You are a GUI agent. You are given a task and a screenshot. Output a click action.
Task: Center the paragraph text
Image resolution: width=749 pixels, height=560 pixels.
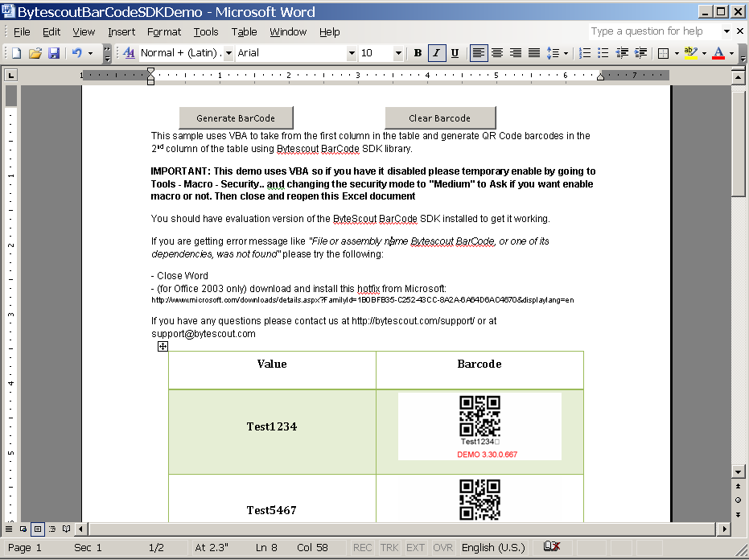pos(497,53)
